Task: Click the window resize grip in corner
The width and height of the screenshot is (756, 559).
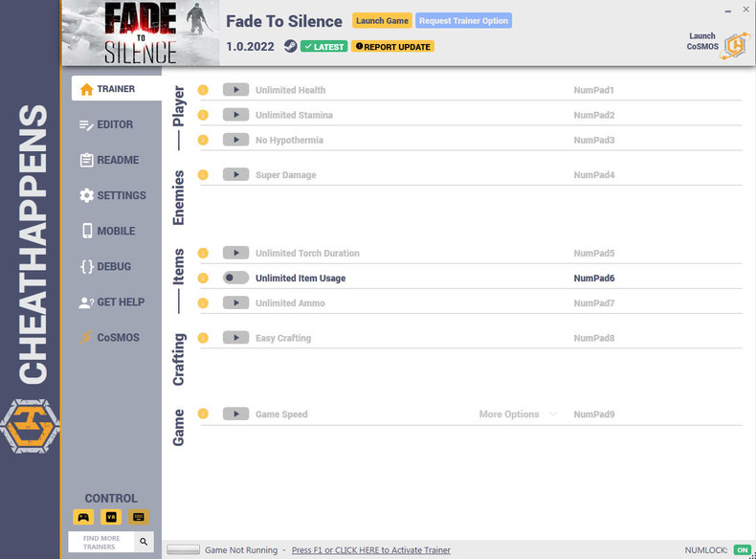Action: [752, 555]
